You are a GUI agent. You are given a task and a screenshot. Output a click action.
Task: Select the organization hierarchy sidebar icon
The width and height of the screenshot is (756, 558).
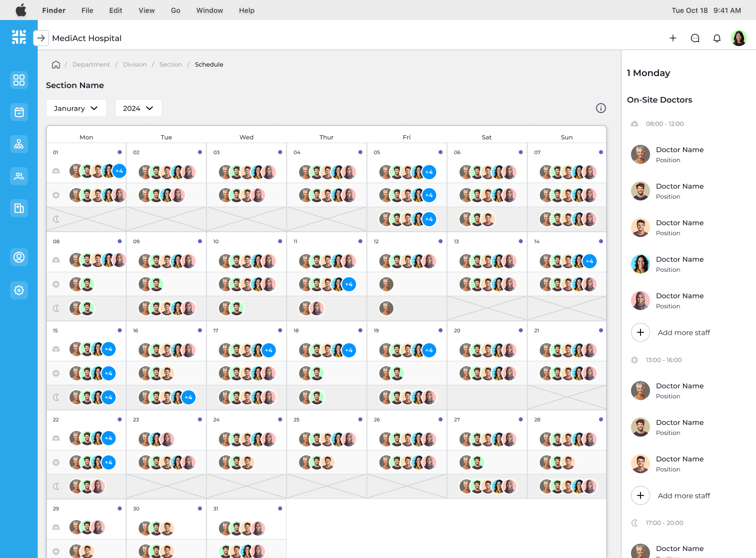point(19,144)
